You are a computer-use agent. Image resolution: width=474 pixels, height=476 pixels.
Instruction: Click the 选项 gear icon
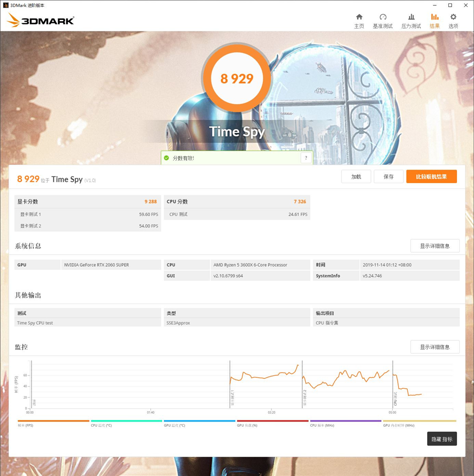point(453,19)
